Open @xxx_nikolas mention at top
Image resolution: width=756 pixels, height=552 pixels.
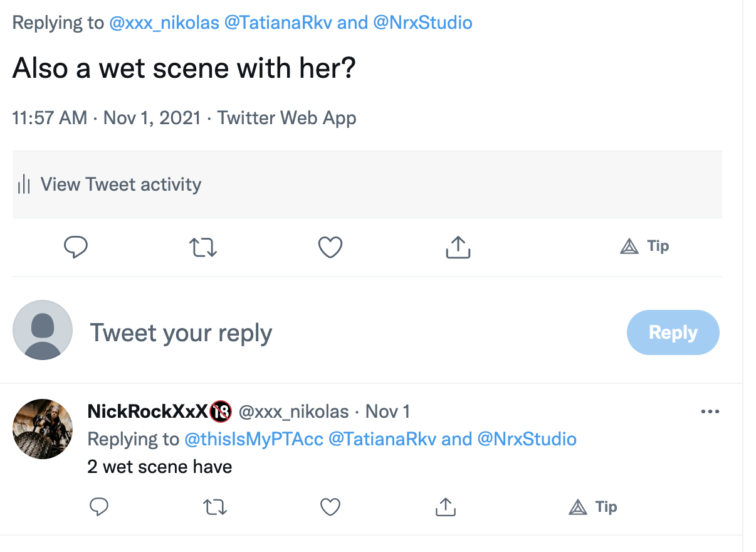click(164, 23)
